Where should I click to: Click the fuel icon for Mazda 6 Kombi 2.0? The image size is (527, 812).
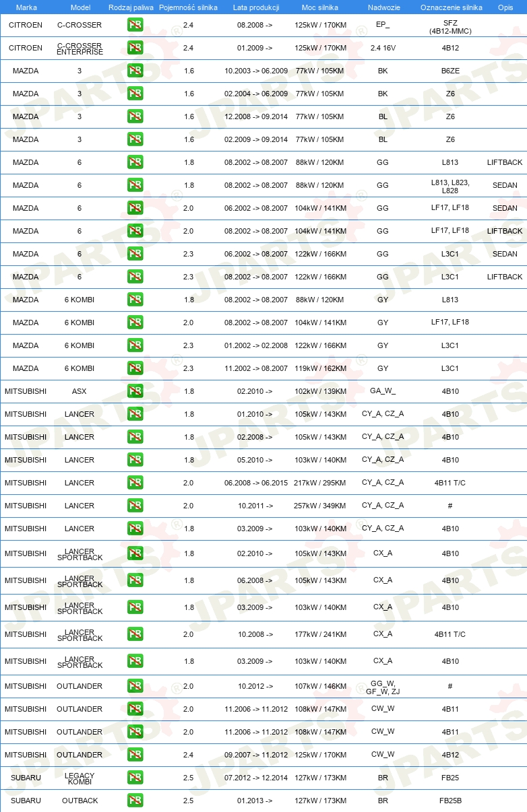[135, 323]
